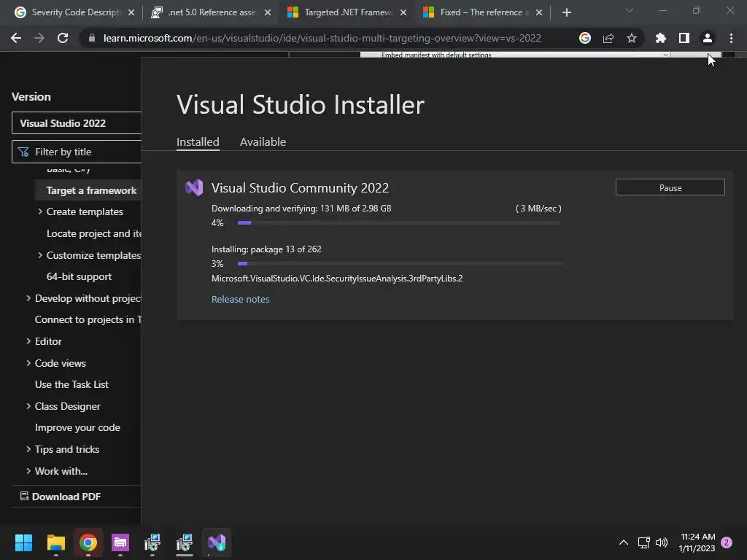
Task: Close the Fixed – The reference tab
Action: 539,12
